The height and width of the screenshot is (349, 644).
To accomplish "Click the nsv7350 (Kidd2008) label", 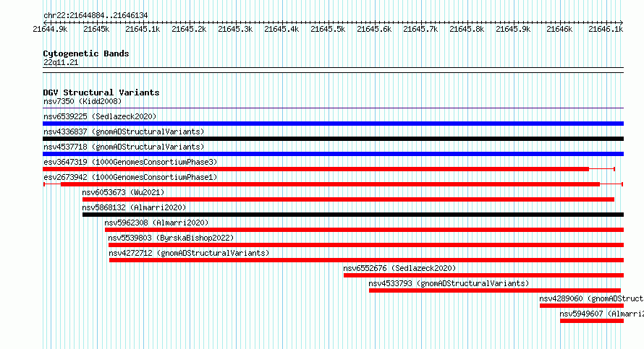I will (82, 101).
